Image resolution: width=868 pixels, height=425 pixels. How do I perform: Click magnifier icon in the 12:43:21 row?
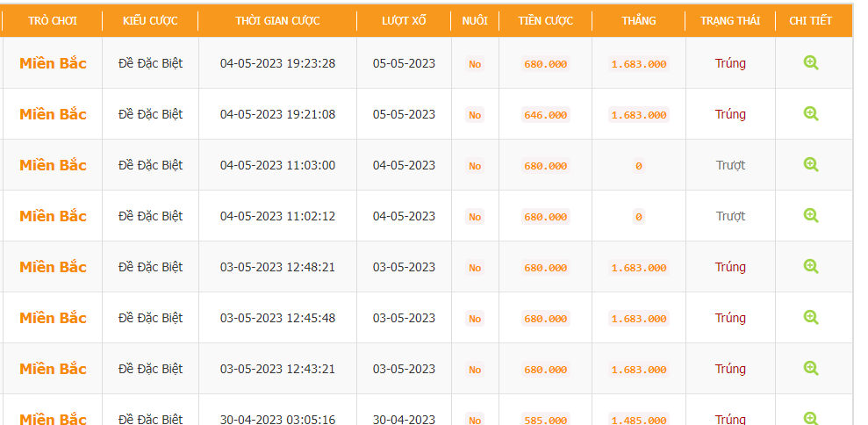810,369
